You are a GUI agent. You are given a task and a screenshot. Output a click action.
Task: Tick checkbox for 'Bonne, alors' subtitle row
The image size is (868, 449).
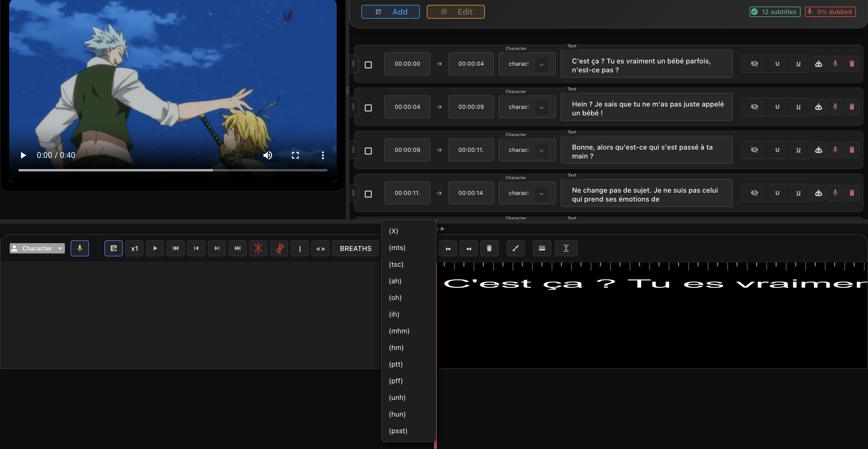368,151
